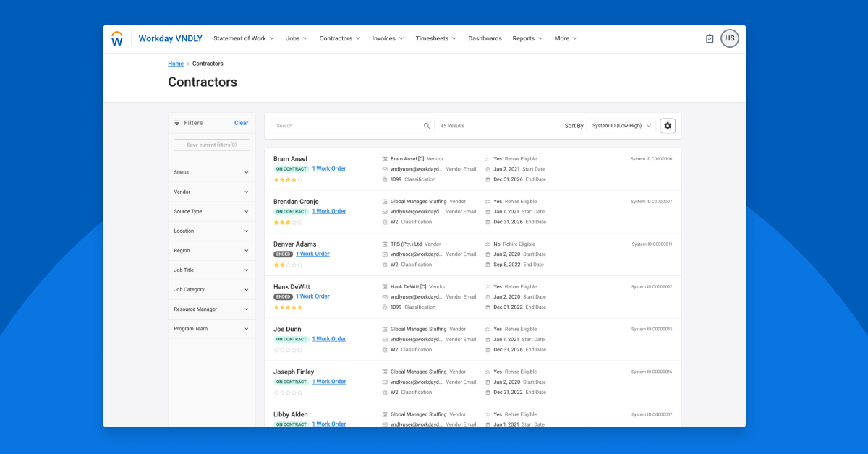Screen dimensions: 868x454
Task: Select Dashboards in the navigation bar
Action: [x=485, y=39]
